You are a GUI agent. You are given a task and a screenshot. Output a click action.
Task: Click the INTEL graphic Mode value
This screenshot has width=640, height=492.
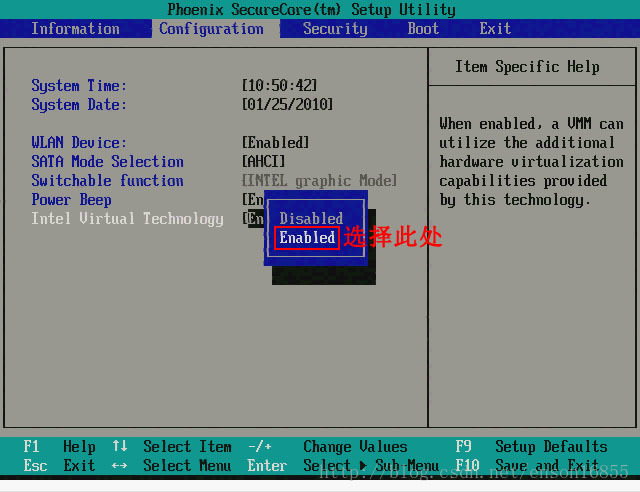[x=319, y=180]
